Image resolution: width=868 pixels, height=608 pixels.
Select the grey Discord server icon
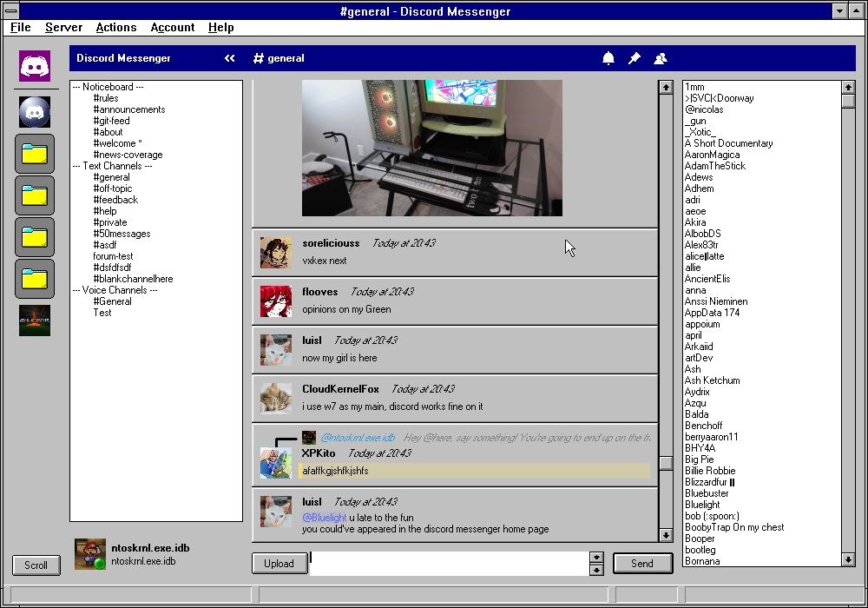click(35, 112)
